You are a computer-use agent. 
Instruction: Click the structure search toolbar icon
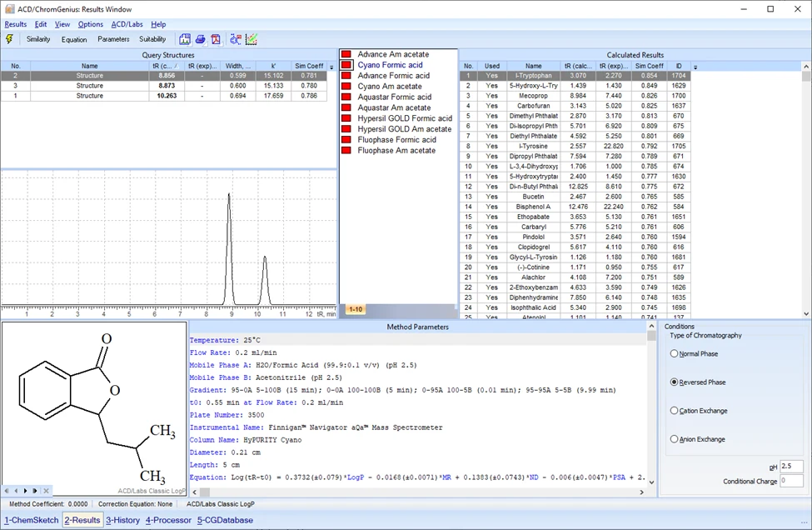(236, 39)
